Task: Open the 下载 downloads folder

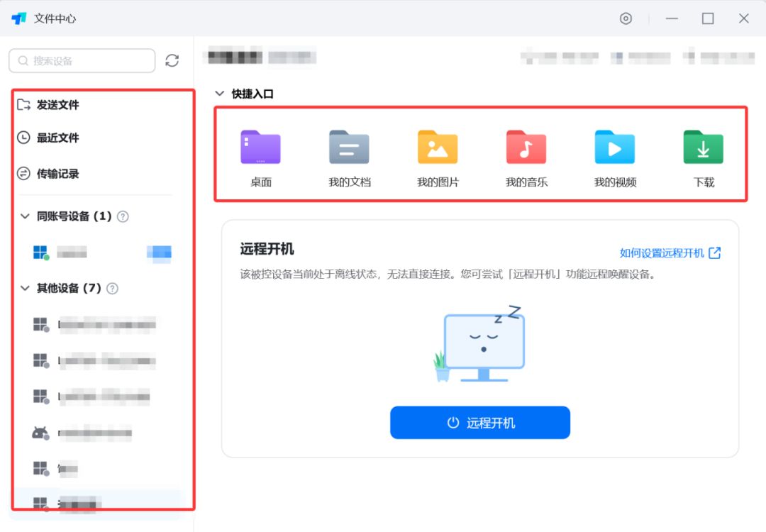Action: pos(704,158)
